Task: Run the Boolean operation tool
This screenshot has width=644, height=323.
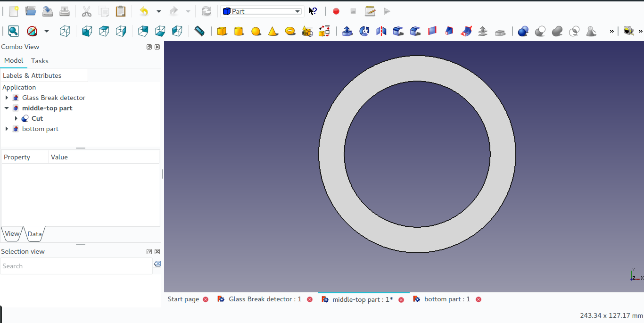Action: (x=523, y=31)
